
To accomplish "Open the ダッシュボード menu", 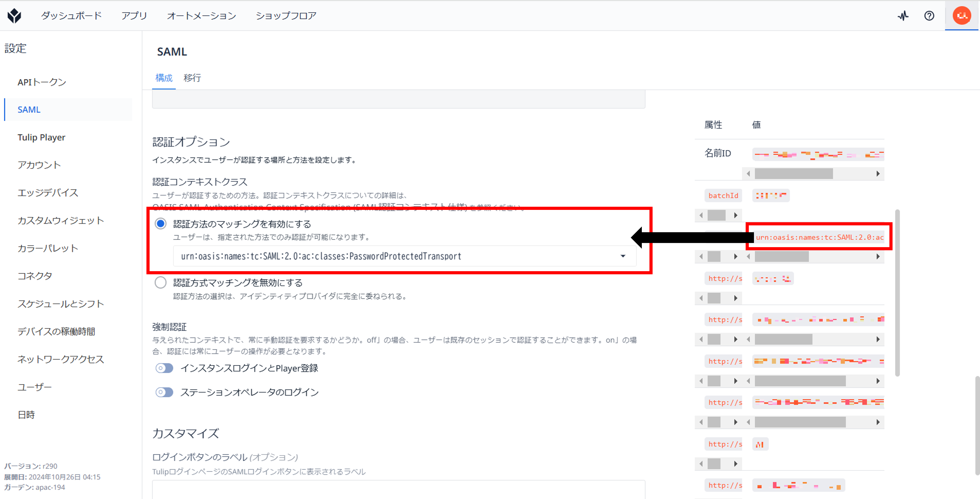I will click(71, 16).
